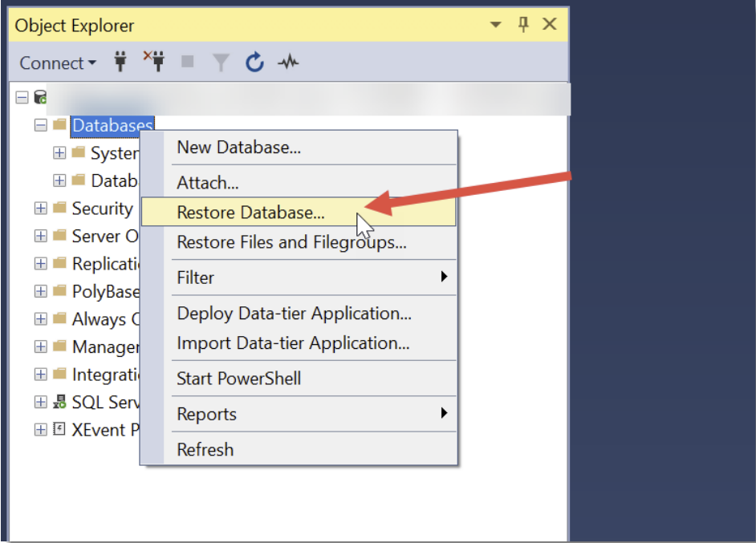Click the Filter funnel icon in toolbar
The image size is (756, 543).
coord(221,63)
